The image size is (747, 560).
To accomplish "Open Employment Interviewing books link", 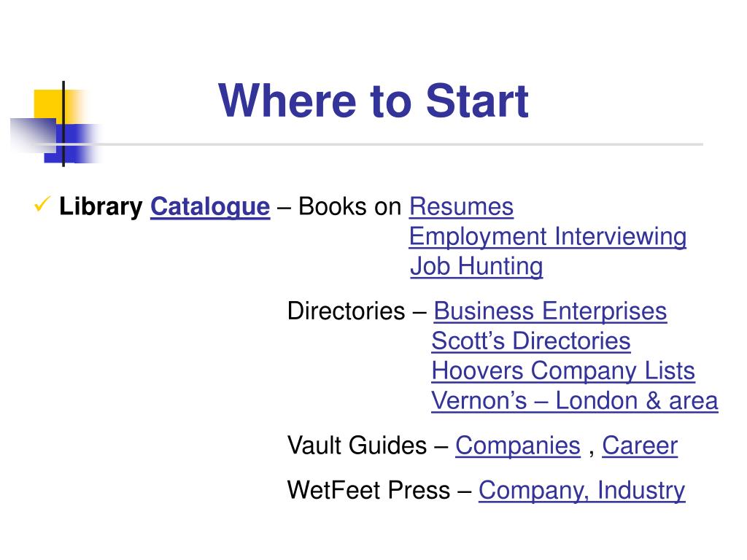I will click(547, 238).
